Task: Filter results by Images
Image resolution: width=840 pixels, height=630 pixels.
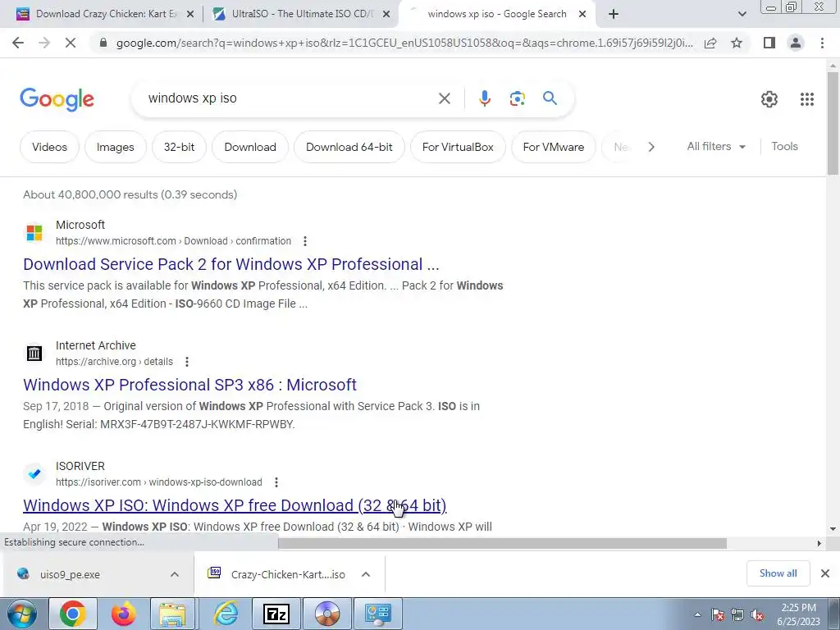Action: 115,147
